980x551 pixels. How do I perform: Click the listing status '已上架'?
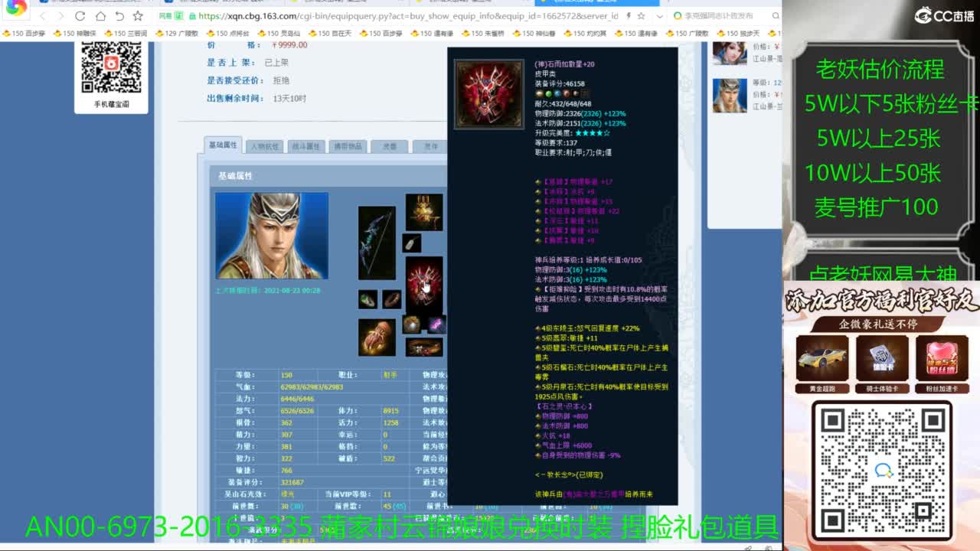coord(276,63)
